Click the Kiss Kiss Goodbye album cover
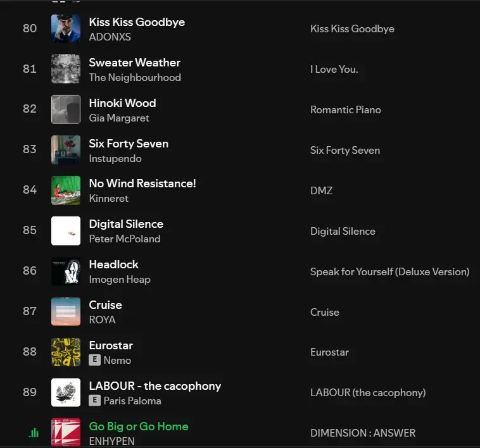 (x=66, y=28)
